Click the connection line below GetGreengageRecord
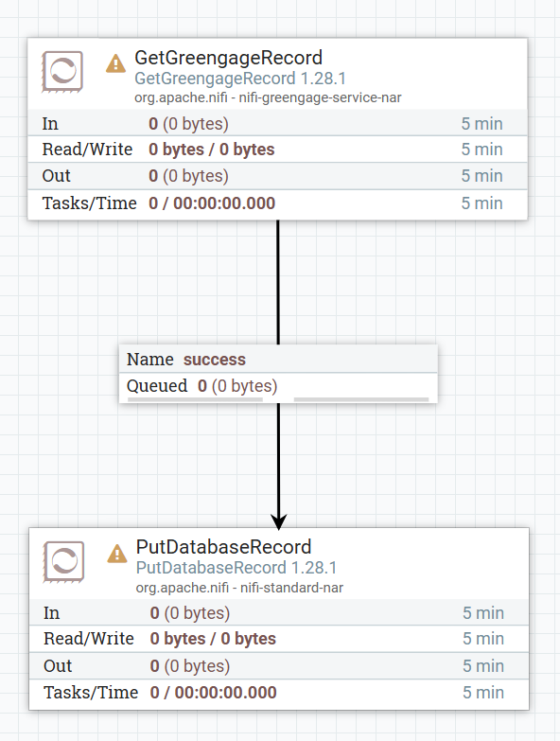Screen dimensions: 560x741 click(278, 282)
